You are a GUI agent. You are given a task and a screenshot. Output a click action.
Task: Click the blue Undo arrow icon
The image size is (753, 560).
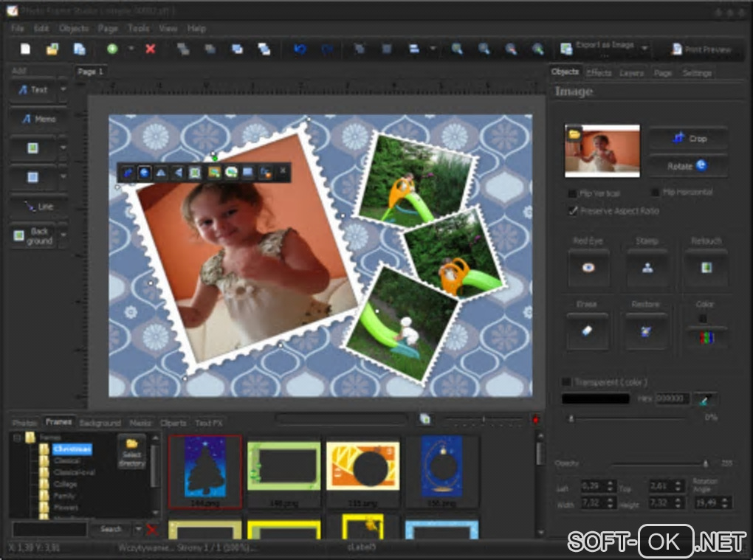pos(300,49)
